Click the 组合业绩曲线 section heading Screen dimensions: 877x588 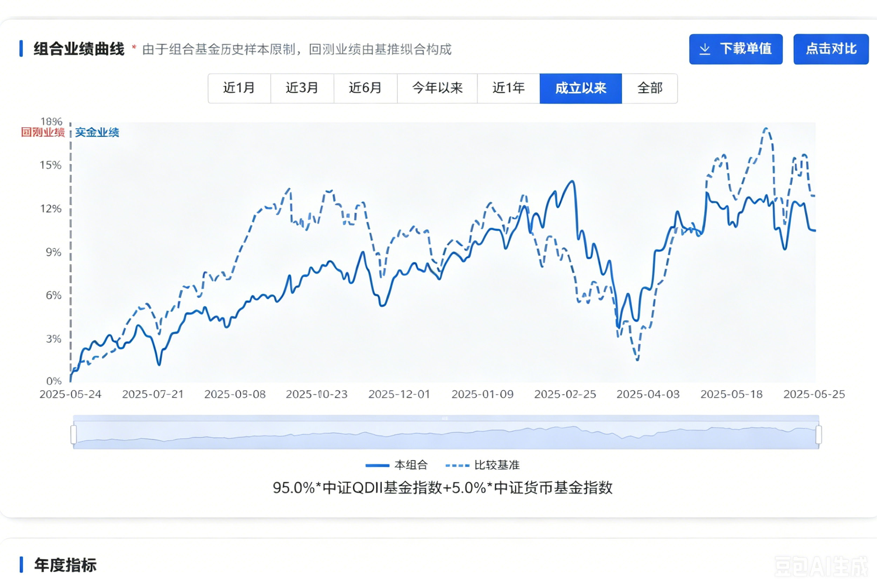[x=79, y=49]
